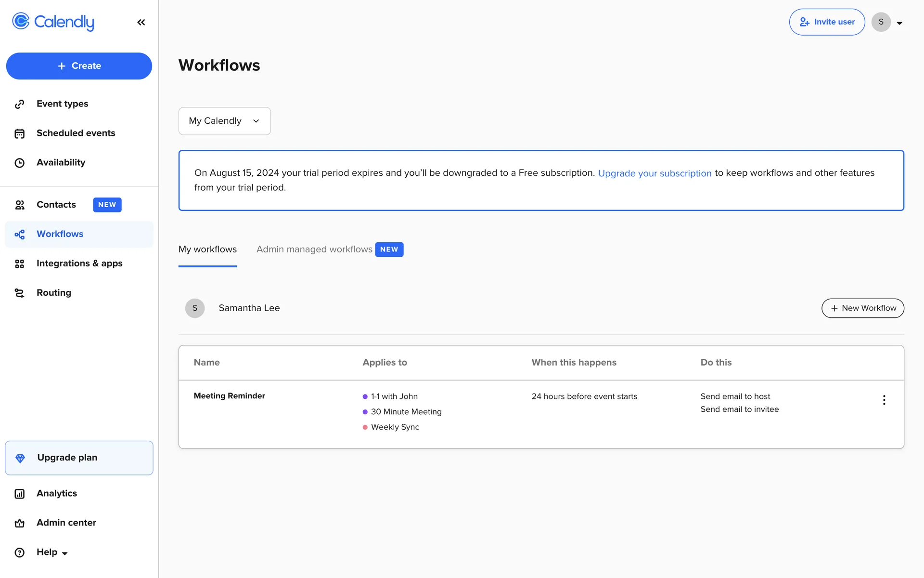Expand the Help menu
The image size is (924, 578).
[x=52, y=552]
